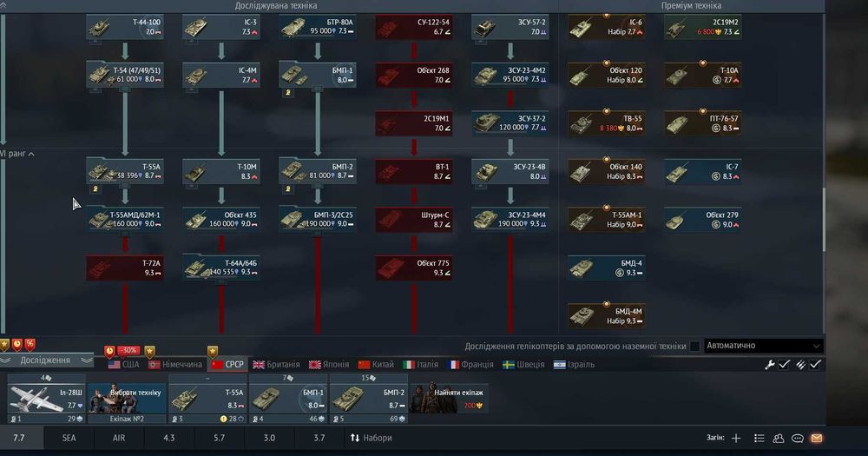Select the ІС-3 heavy tank card
This screenshot has height=456, width=868.
coord(221,27)
